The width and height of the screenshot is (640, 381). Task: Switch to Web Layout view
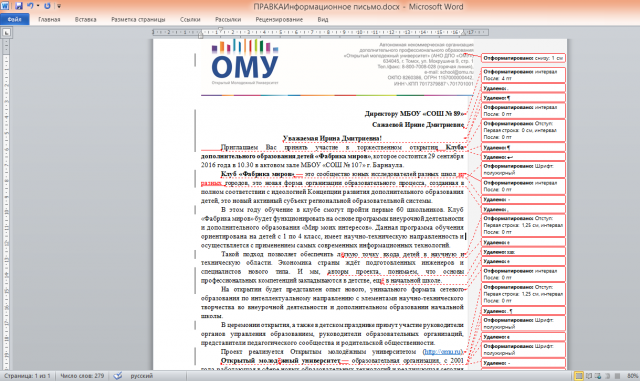(x=598, y=376)
